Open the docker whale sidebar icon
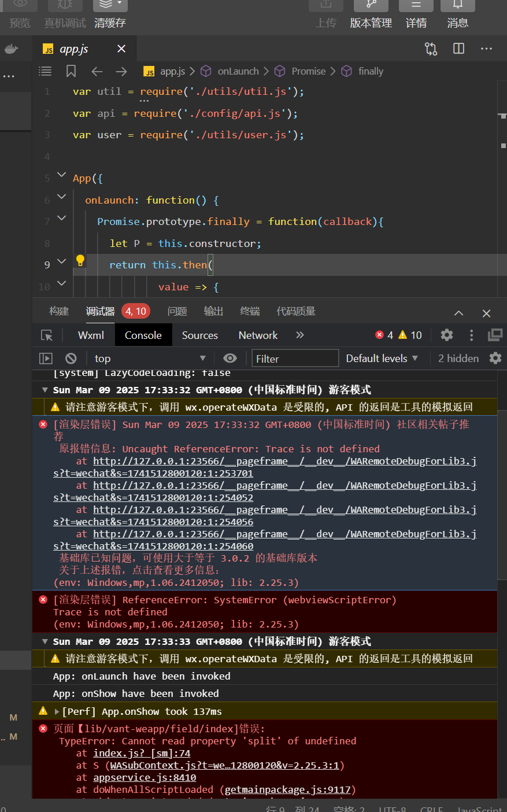The image size is (507, 812). tap(12, 49)
